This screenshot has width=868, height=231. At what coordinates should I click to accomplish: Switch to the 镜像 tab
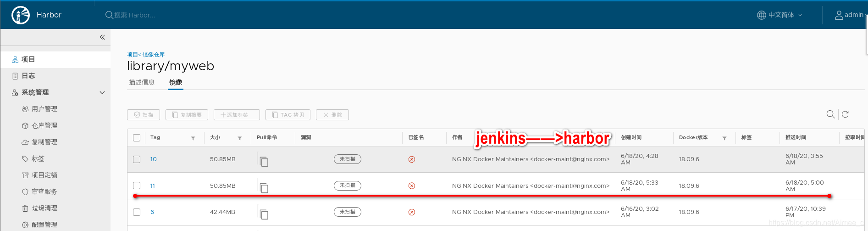click(x=176, y=82)
